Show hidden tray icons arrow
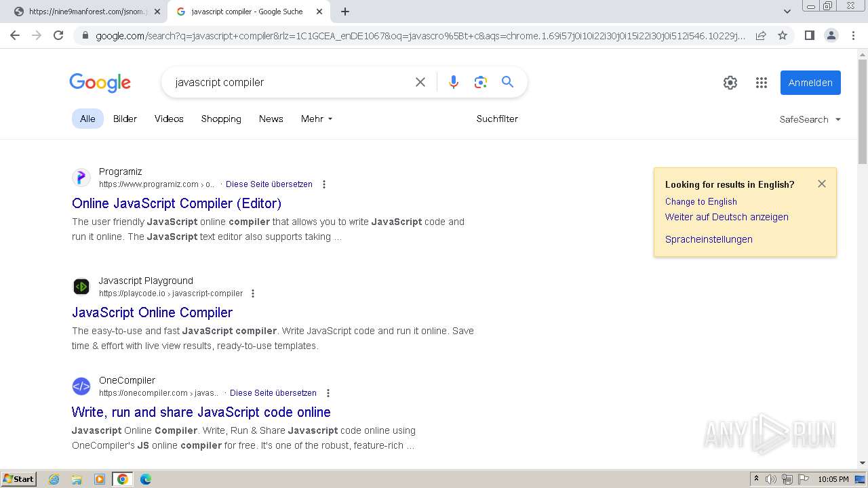The width and height of the screenshot is (868, 488). pyautogui.click(x=756, y=479)
